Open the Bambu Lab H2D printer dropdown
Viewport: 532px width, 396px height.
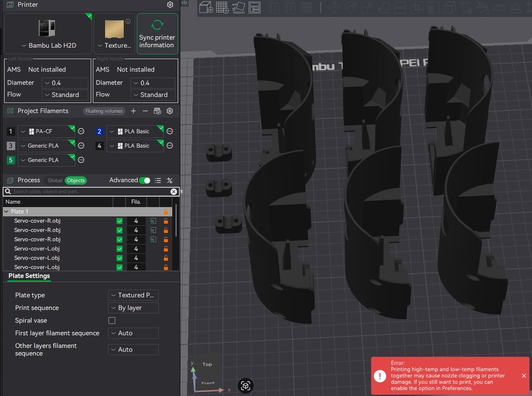point(48,46)
